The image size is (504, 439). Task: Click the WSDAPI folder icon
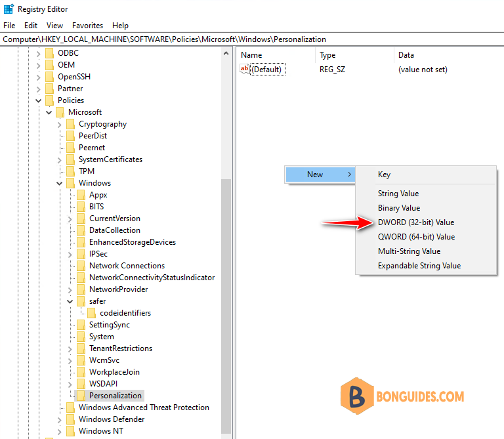(81, 384)
